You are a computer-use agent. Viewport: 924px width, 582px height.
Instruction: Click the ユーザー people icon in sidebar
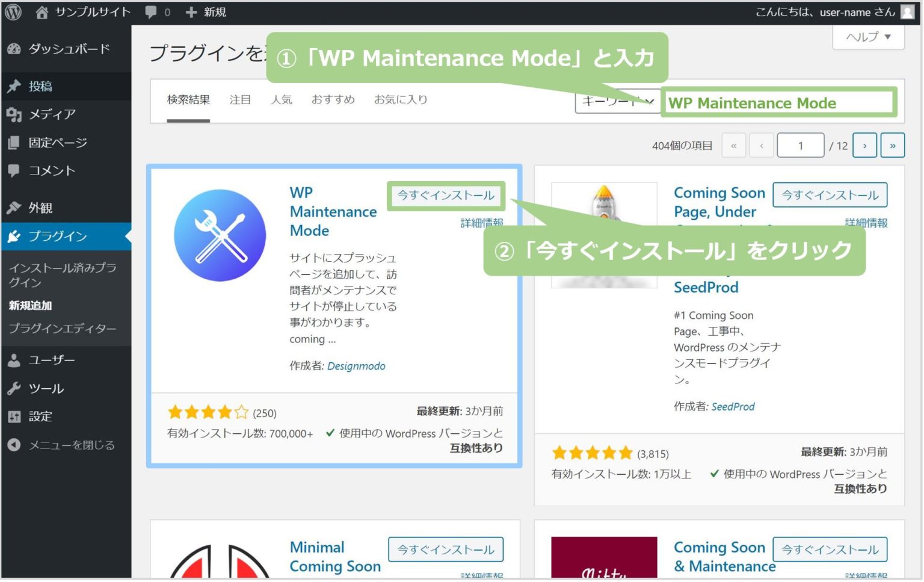point(13,360)
